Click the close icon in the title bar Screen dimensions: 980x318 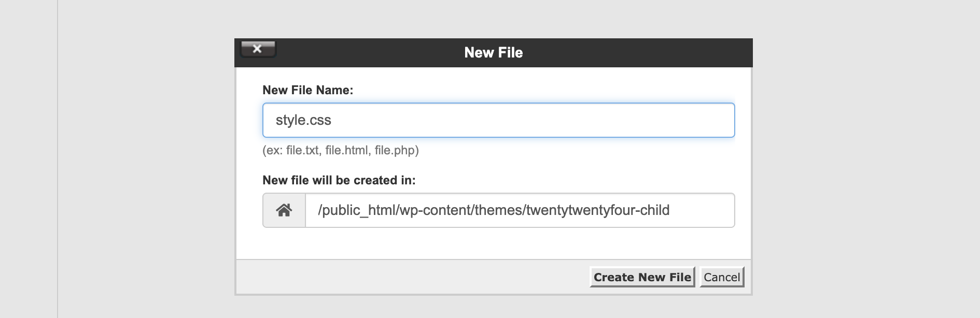258,49
